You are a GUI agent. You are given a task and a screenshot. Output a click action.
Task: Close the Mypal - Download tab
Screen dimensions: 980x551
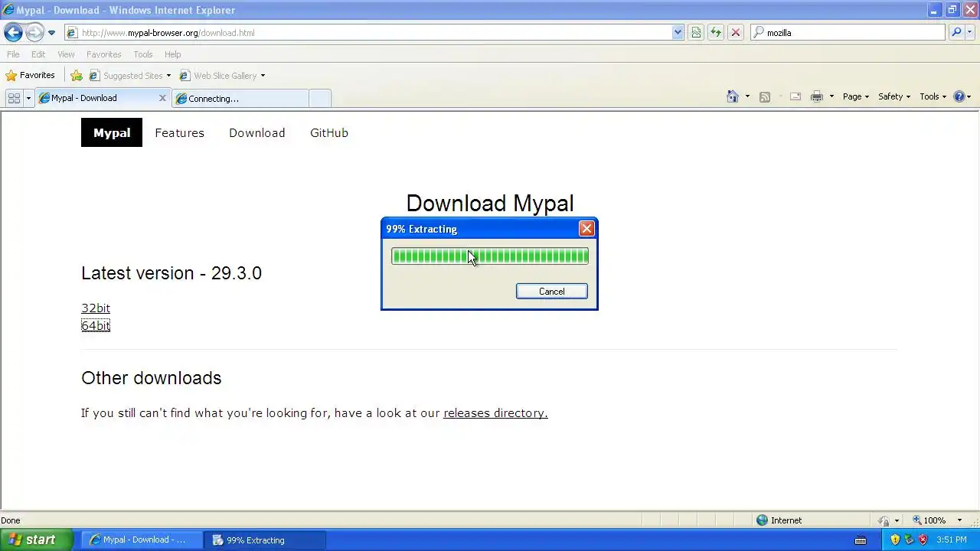[162, 98]
